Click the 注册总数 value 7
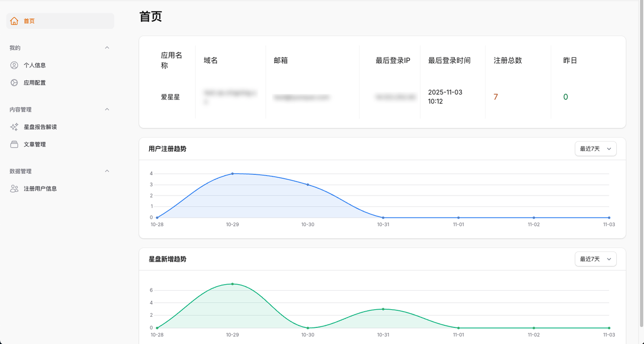Screen dimensions: 644x344 (496, 97)
